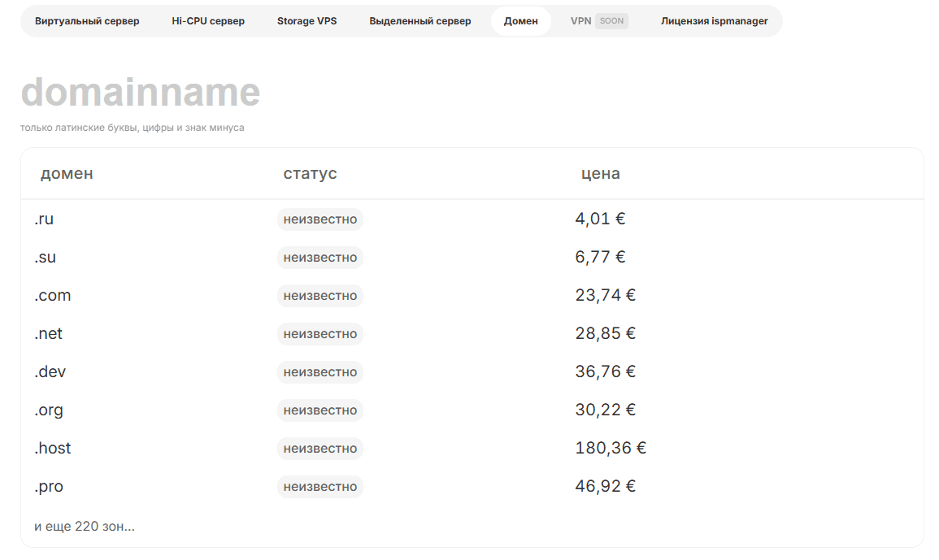The width and height of the screenshot is (939, 560).
Task: Click the неизвестно status badge for .ru
Action: click(320, 219)
